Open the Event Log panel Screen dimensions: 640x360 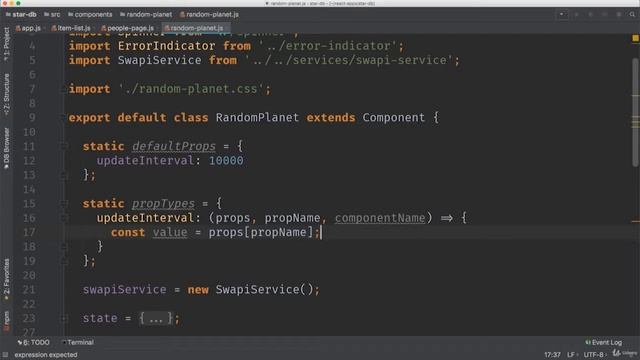coord(603,342)
